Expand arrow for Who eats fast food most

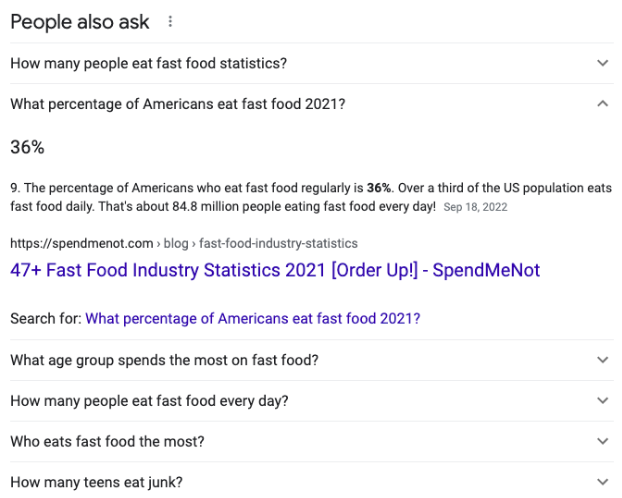point(602,441)
